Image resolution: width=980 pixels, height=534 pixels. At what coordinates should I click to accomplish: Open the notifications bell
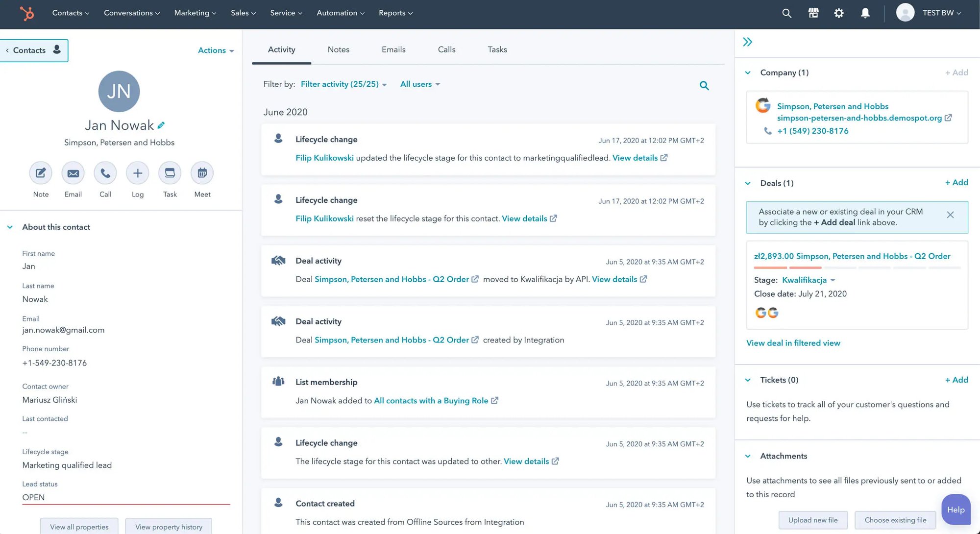click(x=865, y=13)
